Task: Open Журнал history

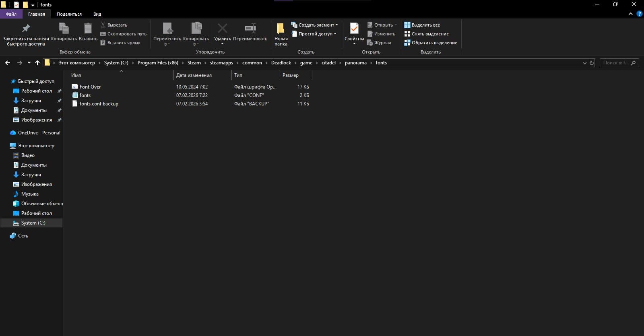Action: click(x=379, y=43)
